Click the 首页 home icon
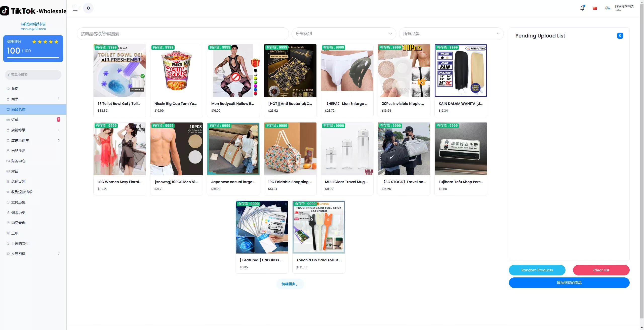644x330 pixels. click(8, 89)
